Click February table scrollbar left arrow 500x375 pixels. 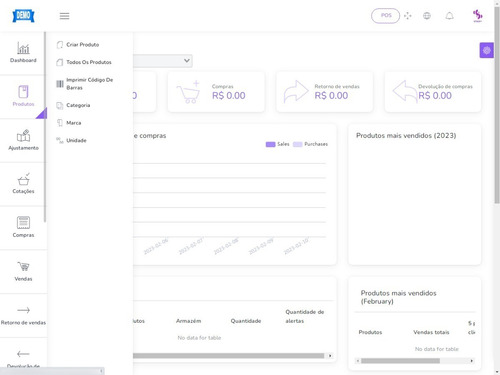pyautogui.click(x=358, y=361)
